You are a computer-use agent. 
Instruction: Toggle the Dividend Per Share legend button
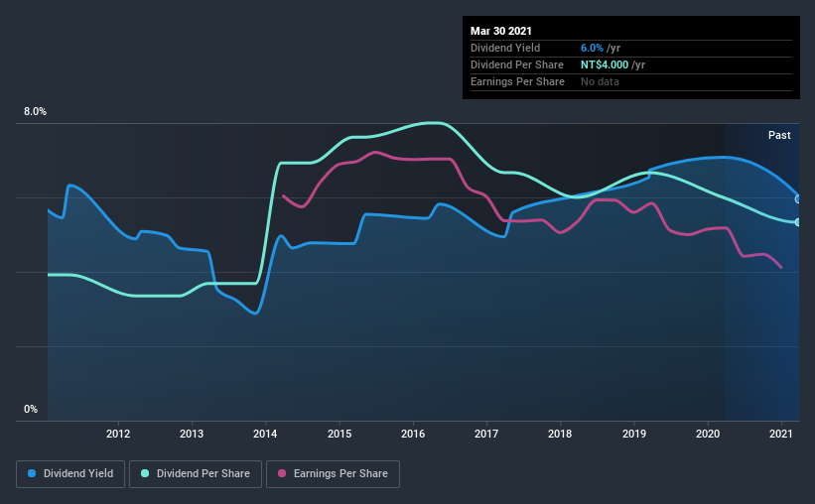coord(196,474)
